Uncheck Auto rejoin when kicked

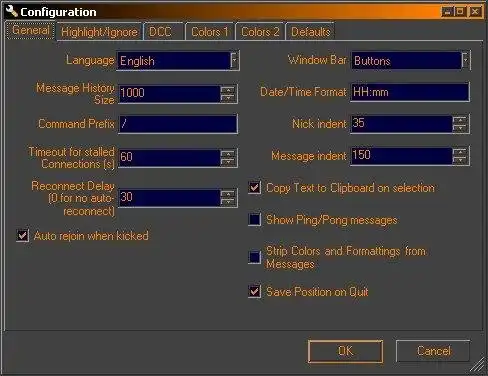coord(22,235)
